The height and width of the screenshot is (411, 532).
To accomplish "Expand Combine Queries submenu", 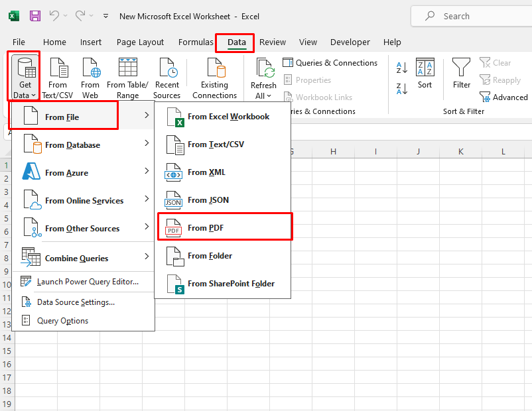I will pos(83,258).
